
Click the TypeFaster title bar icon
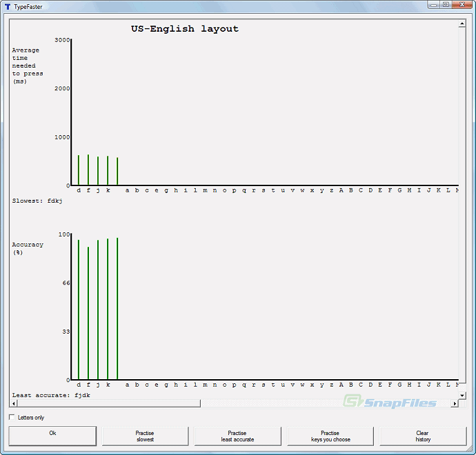click(x=8, y=7)
